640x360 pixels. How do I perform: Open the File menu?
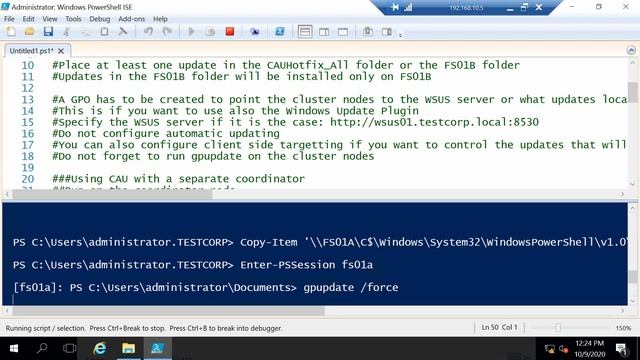pos(9,19)
